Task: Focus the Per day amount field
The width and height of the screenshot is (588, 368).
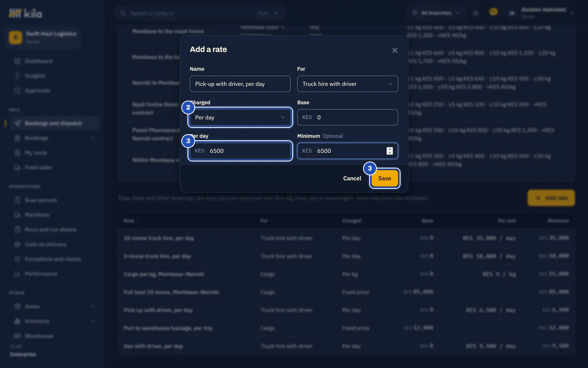Action: 240,151
